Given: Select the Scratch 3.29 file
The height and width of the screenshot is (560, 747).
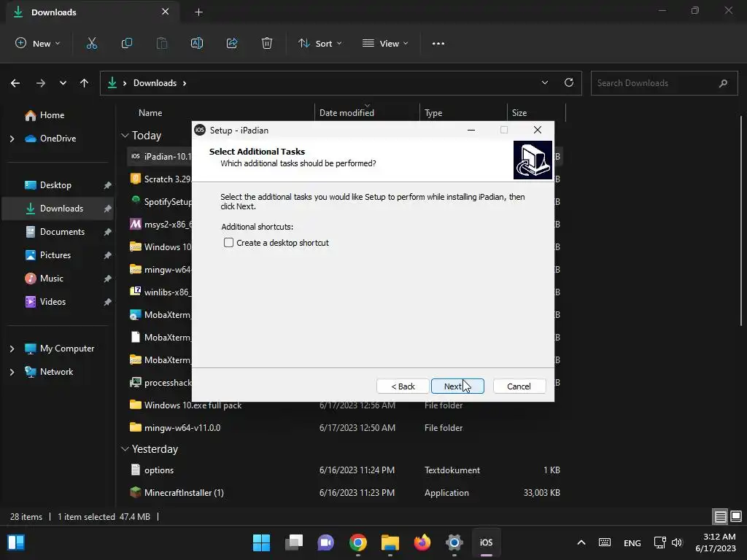Looking at the screenshot, I should [160, 179].
